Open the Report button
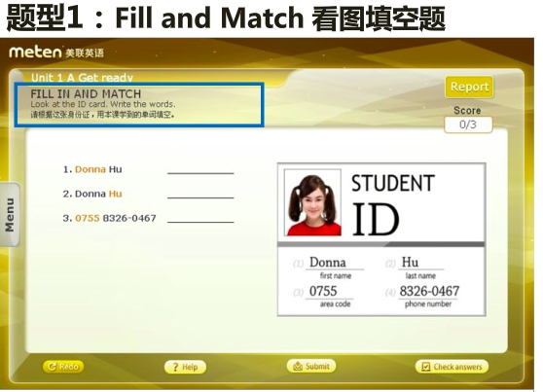 [469, 87]
